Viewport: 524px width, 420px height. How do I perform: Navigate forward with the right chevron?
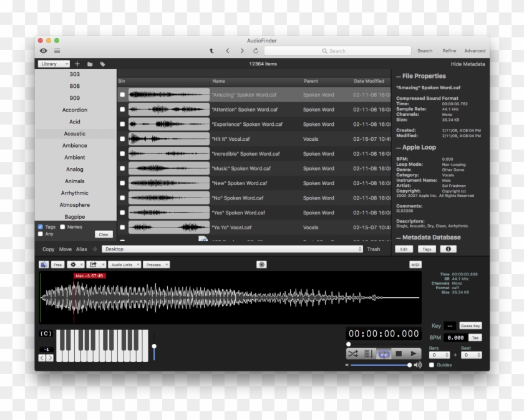pos(242,50)
